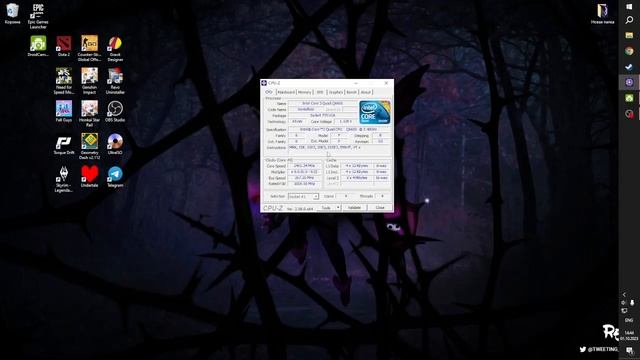Open the Need for Speed shortcut
The image size is (640, 360).
(x=64, y=81)
